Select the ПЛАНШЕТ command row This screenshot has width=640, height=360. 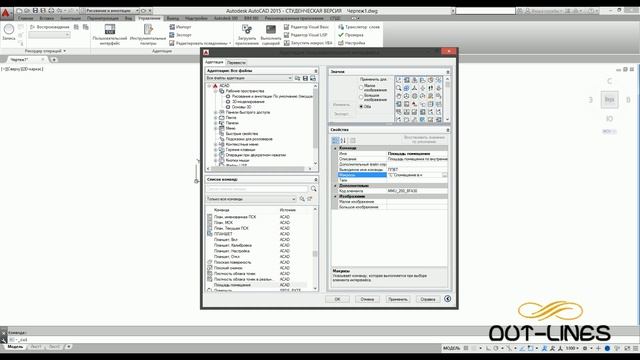tap(260, 234)
